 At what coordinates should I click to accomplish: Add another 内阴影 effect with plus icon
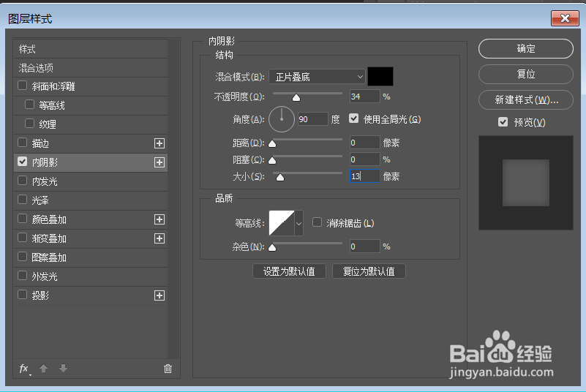(x=159, y=162)
